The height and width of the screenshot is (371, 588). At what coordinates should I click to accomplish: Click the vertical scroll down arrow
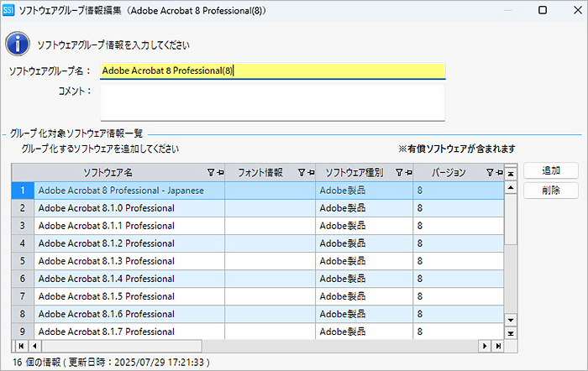[511, 320]
